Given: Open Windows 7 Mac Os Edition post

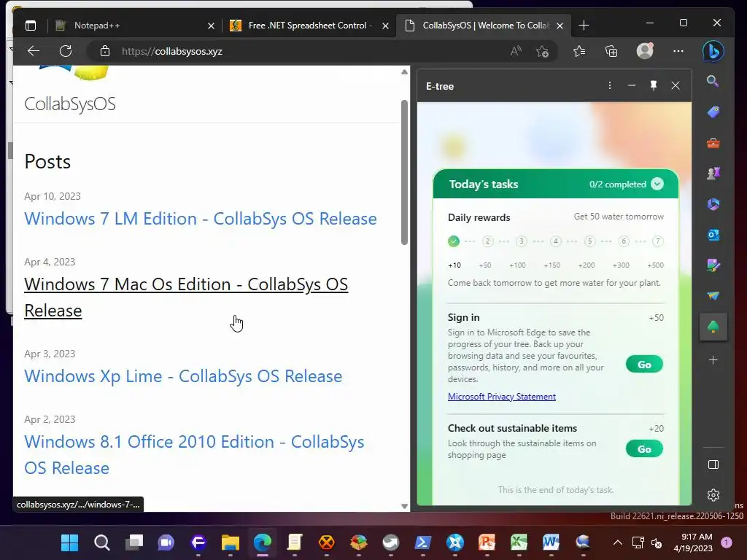Looking at the screenshot, I should (x=186, y=297).
